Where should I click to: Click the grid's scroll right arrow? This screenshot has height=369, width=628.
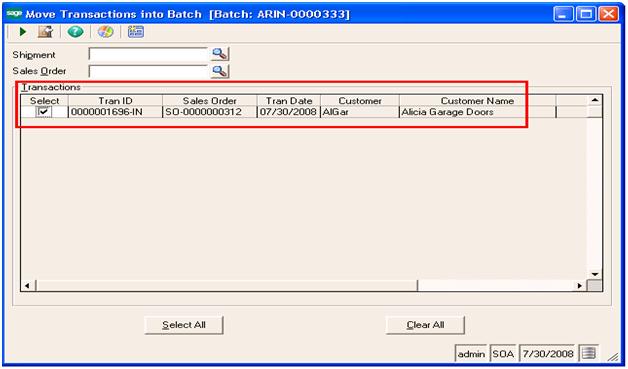pyautogui.click(x=580, y=286)
